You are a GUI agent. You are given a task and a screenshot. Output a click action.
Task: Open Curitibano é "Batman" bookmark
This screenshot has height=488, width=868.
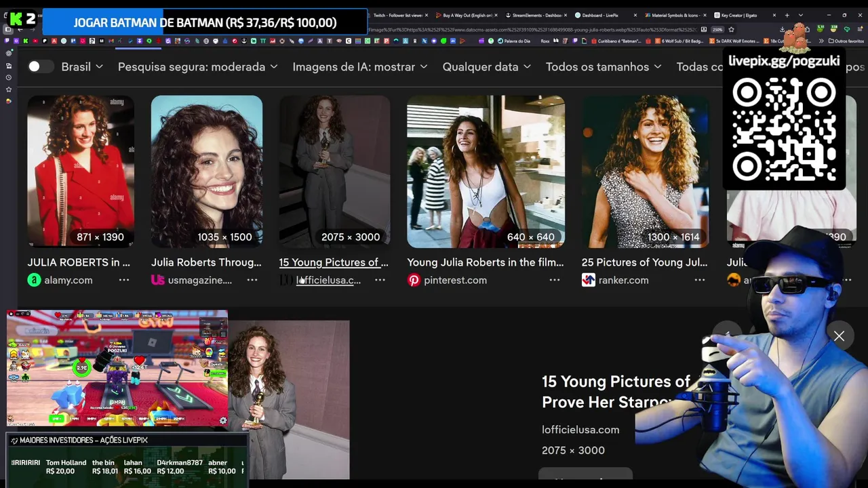point(616,41)
